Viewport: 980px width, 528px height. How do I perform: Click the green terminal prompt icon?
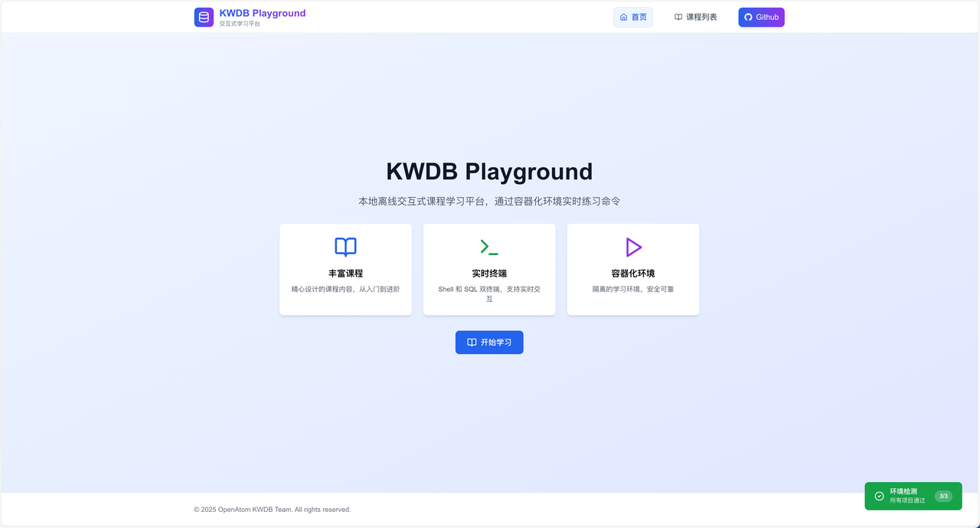point(489,247)
